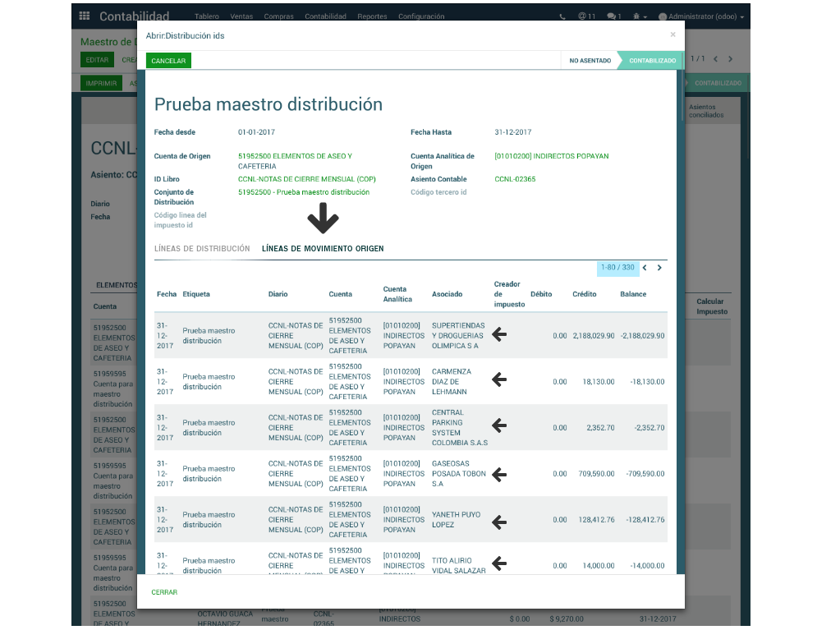Viewport: 840px width, 630px height.
Task: Open the GASEOSAS POSADA TOBON S.A row
Action: click(459, 473)
